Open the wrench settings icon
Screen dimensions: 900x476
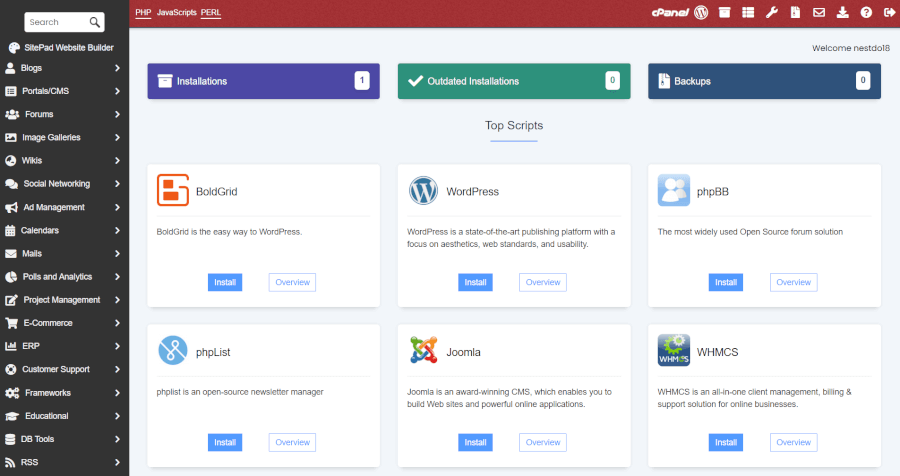[x=771, y=12]
